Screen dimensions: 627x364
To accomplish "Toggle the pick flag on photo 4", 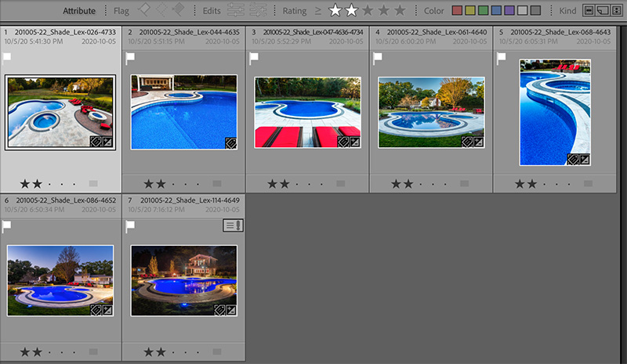I will [x=377, y=57].
